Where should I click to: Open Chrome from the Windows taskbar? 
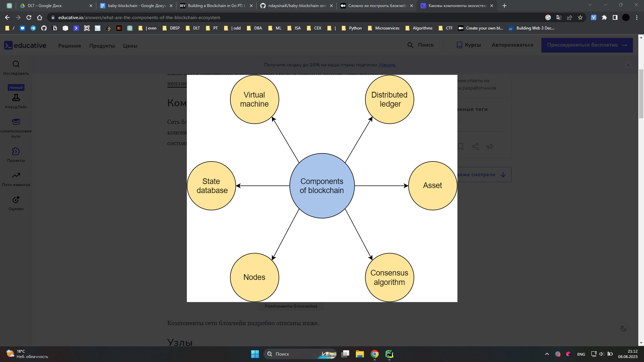coord(375,354)
